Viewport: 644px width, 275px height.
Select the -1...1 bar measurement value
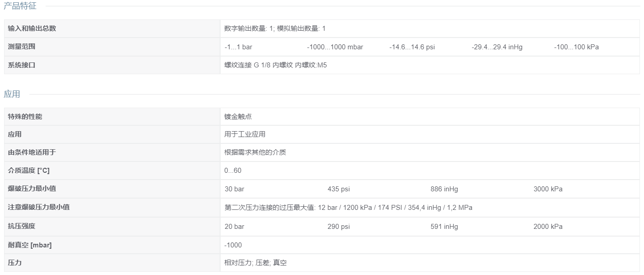(x=238, y=47)
